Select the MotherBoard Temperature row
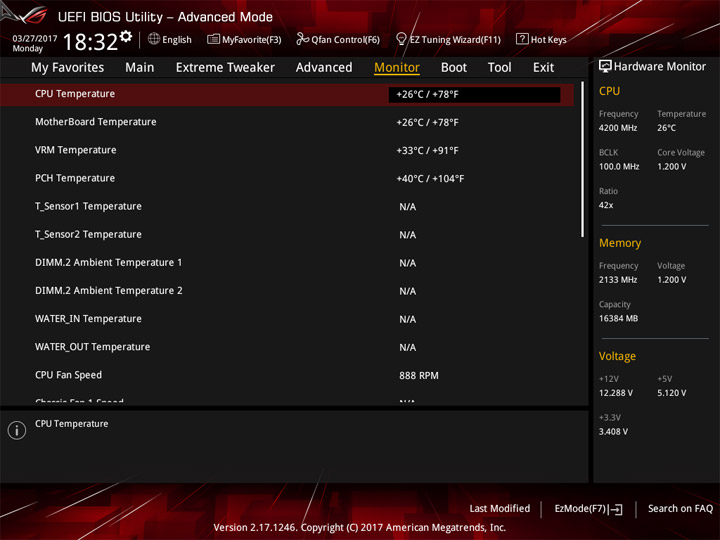 [287, 122]
